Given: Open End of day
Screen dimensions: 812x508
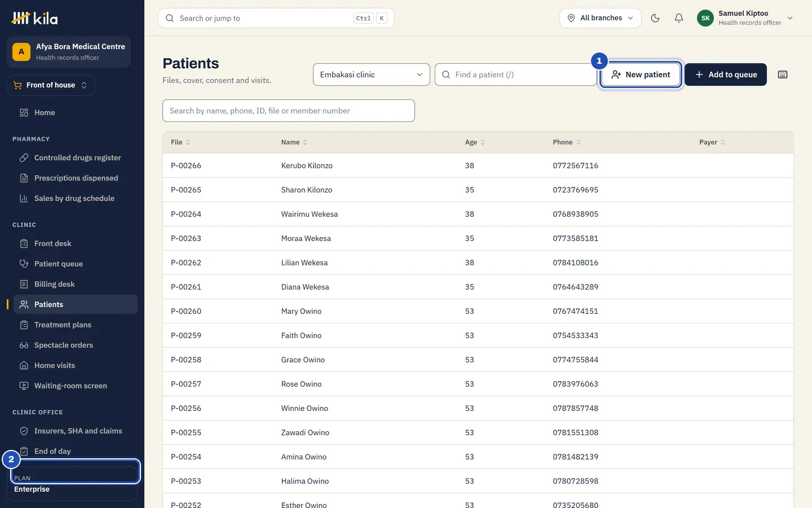Looking at the screenshot, I should [x=76, y=452].
